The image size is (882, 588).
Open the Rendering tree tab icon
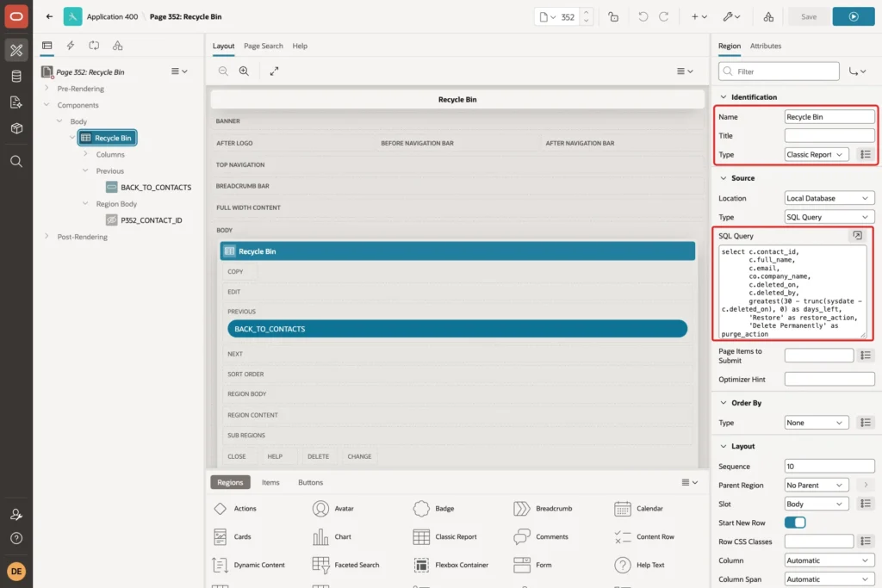(x=47, y=46)
